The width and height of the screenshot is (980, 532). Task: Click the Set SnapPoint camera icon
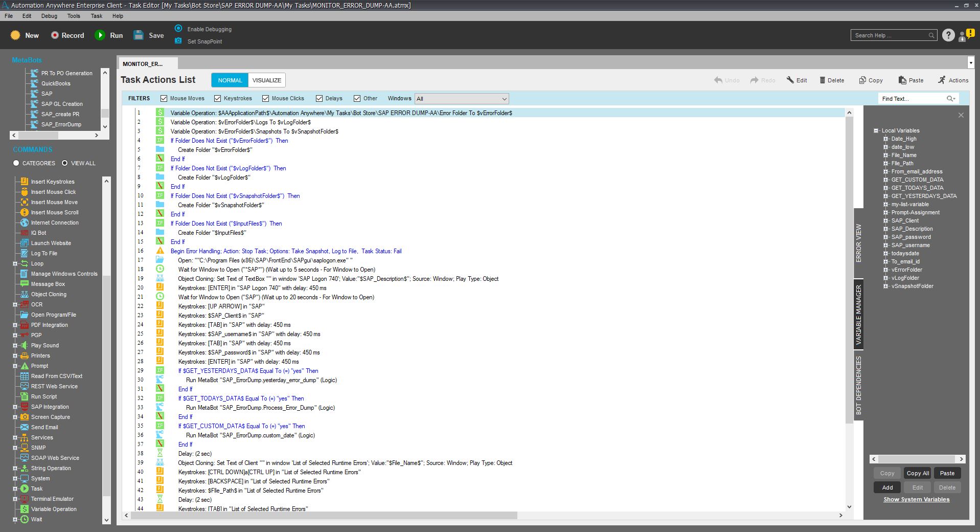(178, 41)
